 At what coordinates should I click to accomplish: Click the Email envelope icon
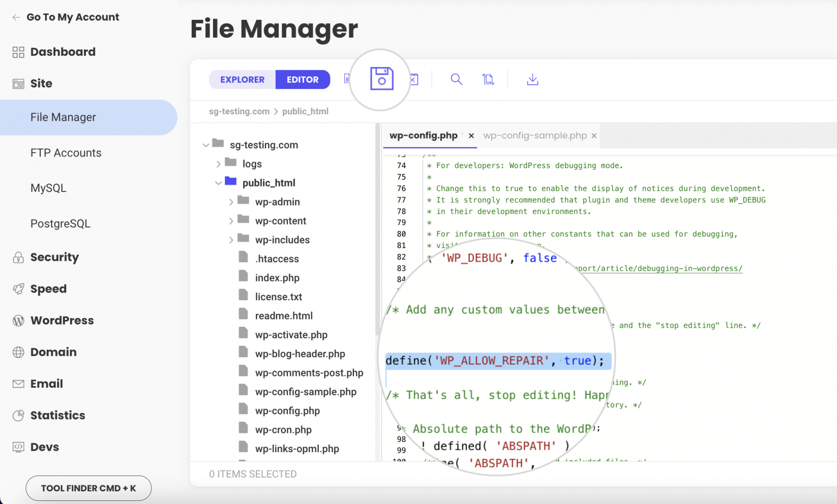click(x=18, y=384)
